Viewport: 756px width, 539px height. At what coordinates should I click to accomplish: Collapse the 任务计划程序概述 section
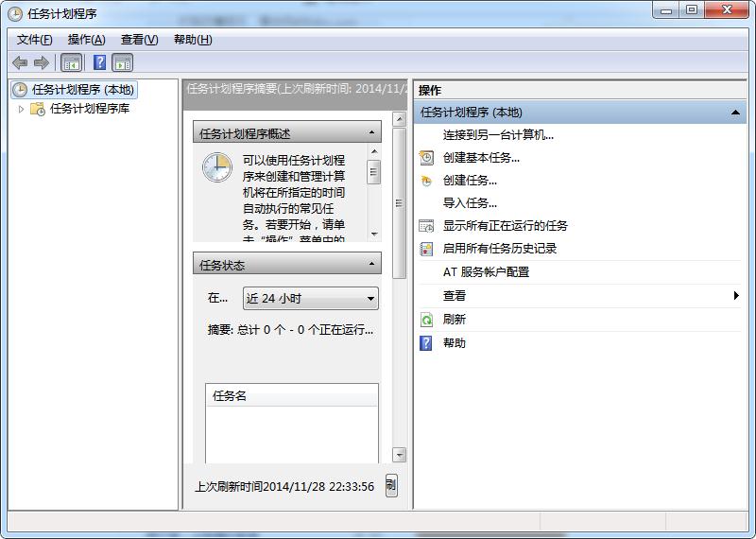click(371, 132)
